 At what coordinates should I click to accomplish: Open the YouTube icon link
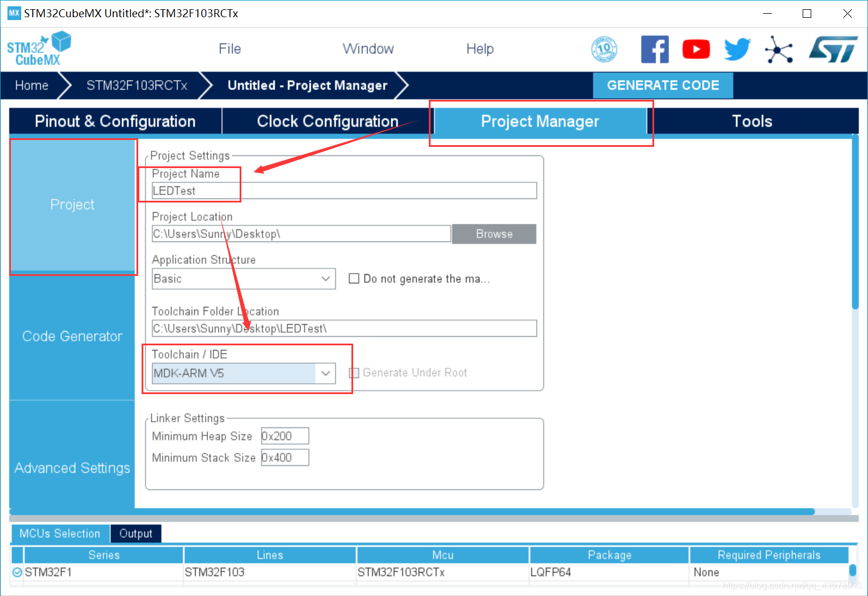click(696, 49)
